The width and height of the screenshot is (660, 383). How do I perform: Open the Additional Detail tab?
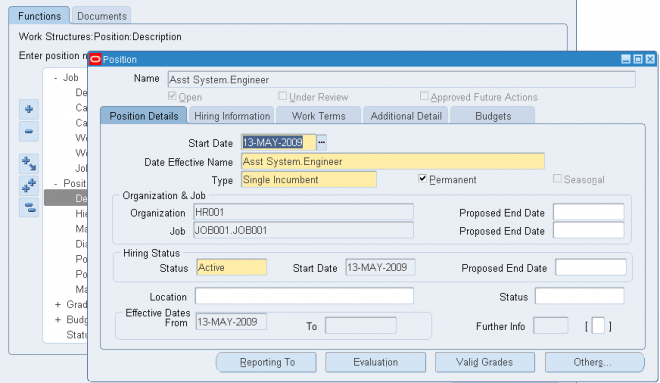tap(406, 116)
